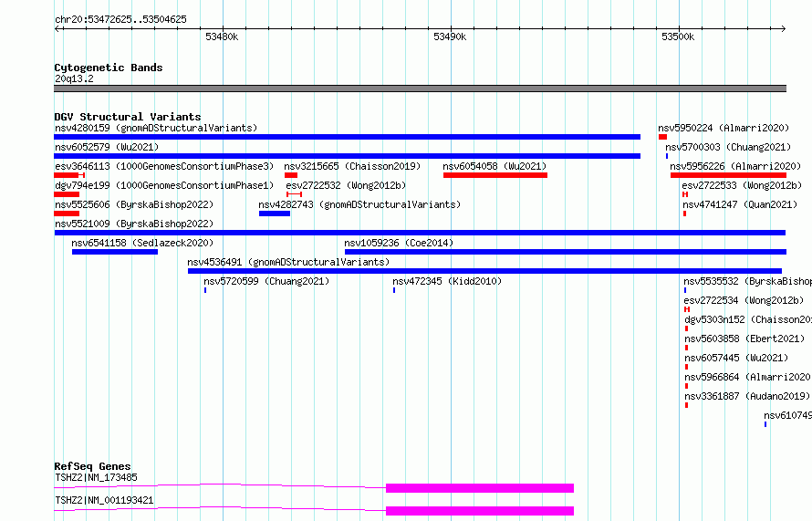The image size is (812, 521).
Task: Click nsv1059236 (Coe2014) label
Action: 399,243
